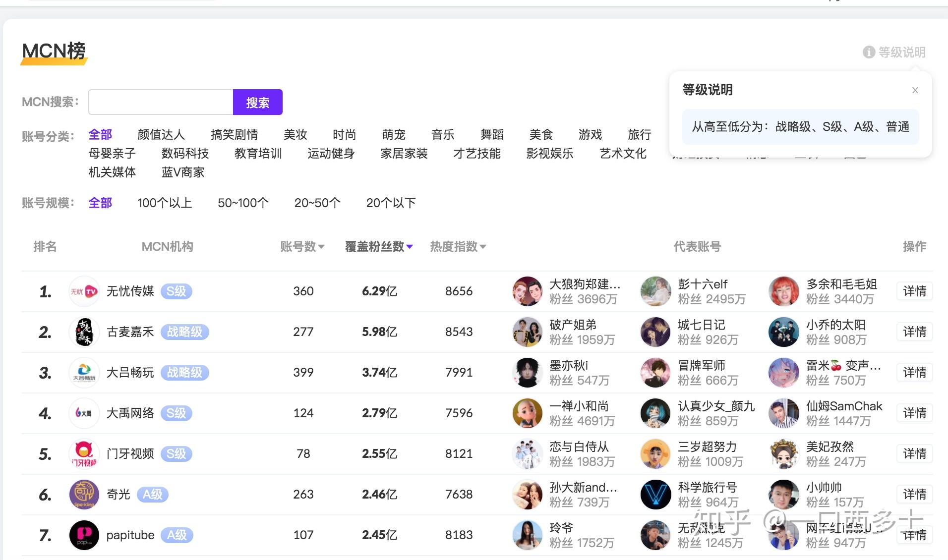This screenshot has width=948, height=560.
Task: Select 影视娱乐 category
Action: [x=550, y=153]
